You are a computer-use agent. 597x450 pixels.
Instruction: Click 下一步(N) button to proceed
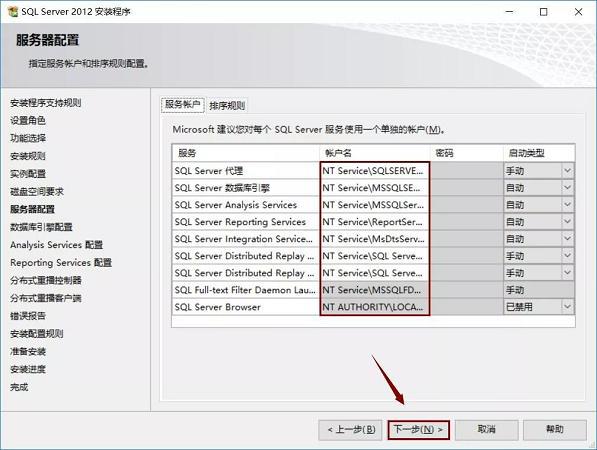418,430
